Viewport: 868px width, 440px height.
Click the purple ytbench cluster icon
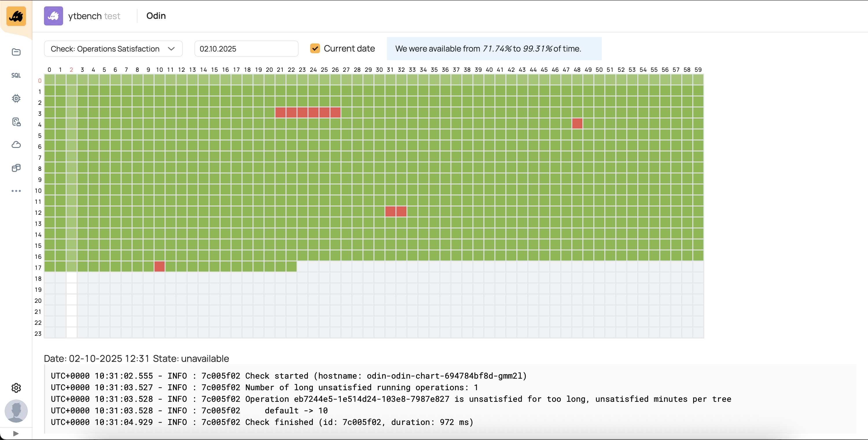coord(53,16)
